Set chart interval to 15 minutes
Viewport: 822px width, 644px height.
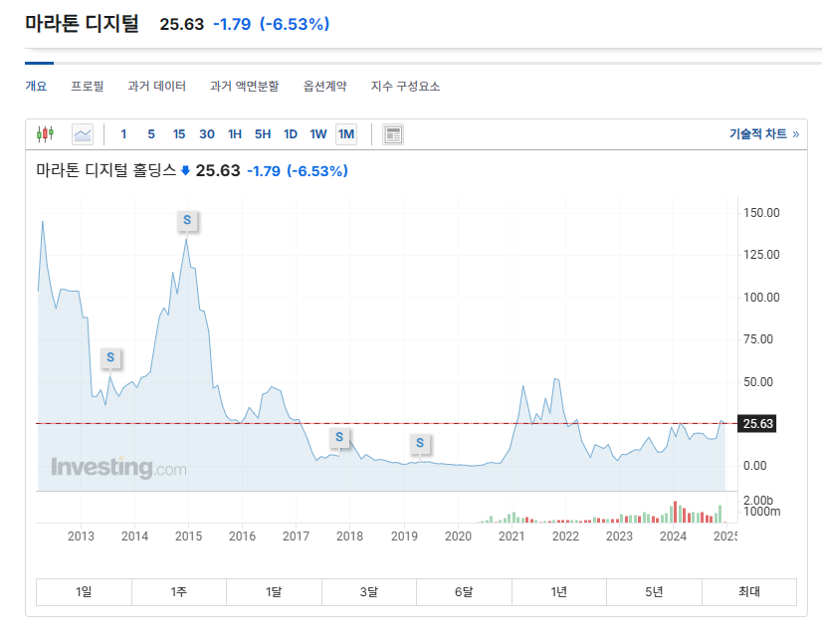click(179, 134)
